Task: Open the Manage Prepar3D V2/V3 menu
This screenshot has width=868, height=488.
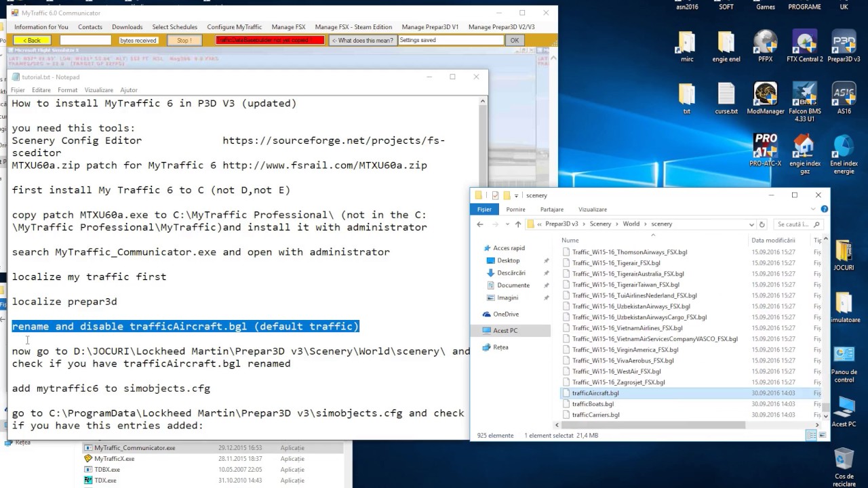Action: coord(501,27)
